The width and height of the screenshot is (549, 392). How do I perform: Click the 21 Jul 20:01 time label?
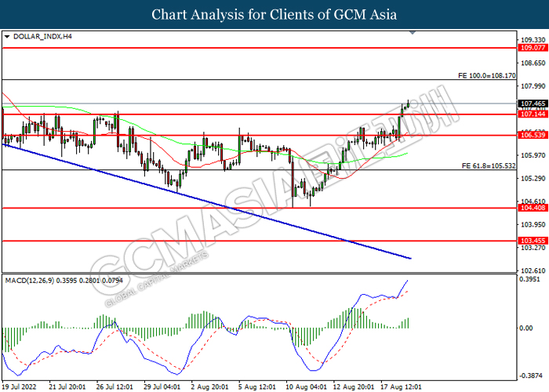67,387
